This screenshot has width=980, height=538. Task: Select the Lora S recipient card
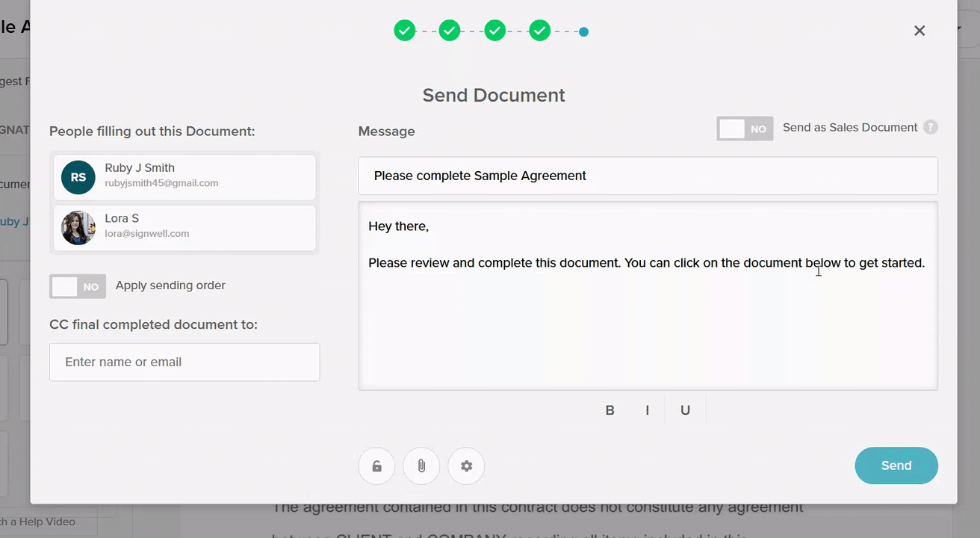coord(184,227)
